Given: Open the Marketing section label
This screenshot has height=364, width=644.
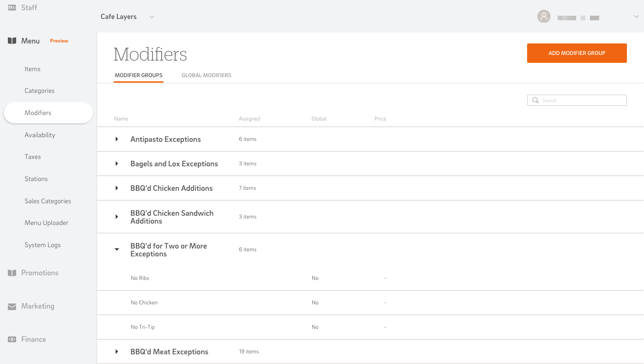Looking at the screenshot, I should point(37,306).
